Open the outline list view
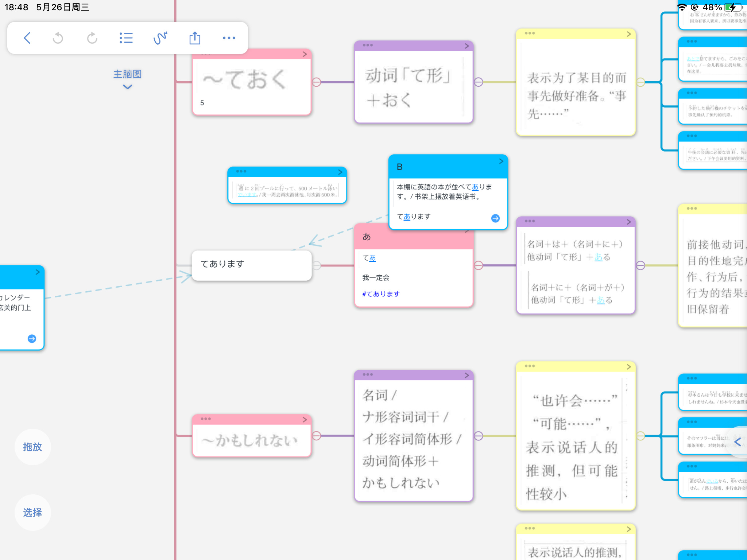This screenshot has width=747, height=560. [126, 38]
